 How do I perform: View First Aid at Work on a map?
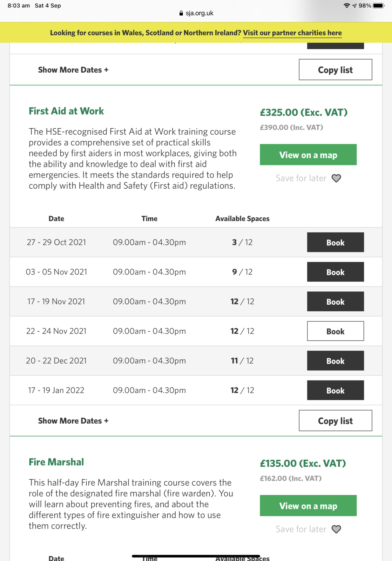[308, 155]
